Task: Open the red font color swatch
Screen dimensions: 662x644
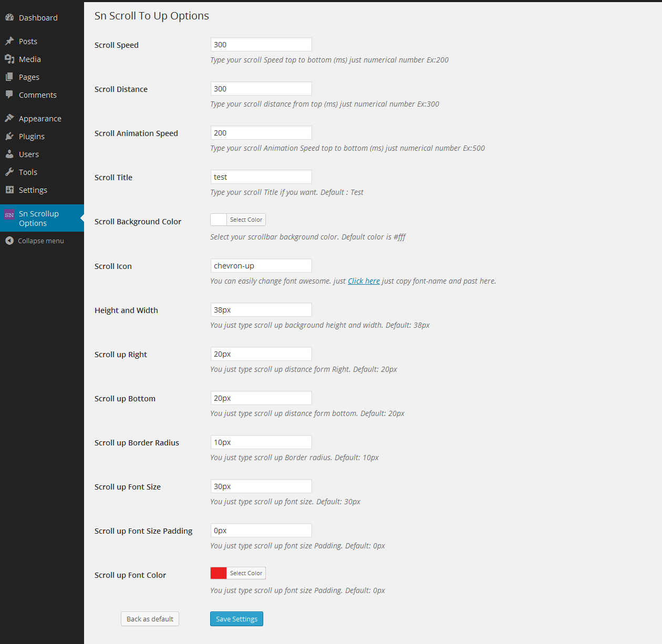Action: pos(219,573)
